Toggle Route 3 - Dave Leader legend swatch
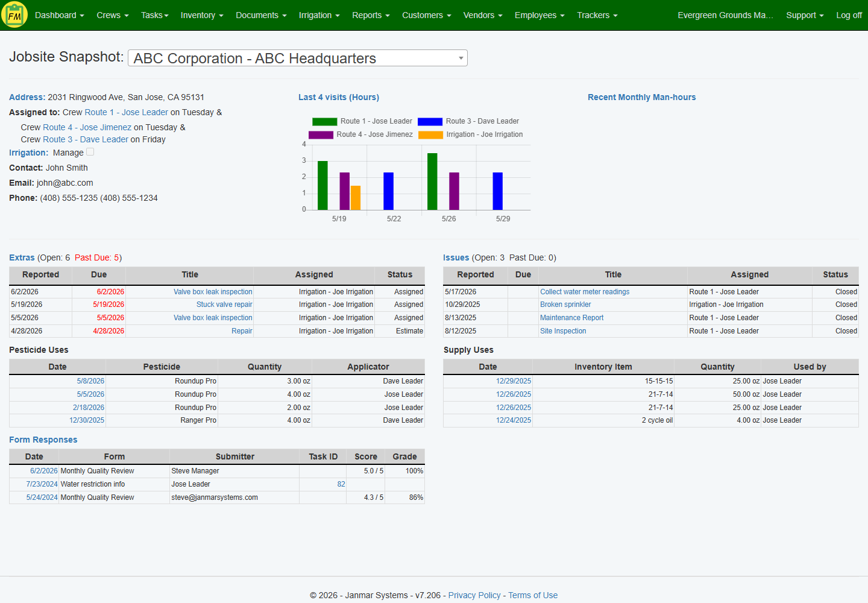868x603 pixels. pyautogui.click(x=430, y=121)
